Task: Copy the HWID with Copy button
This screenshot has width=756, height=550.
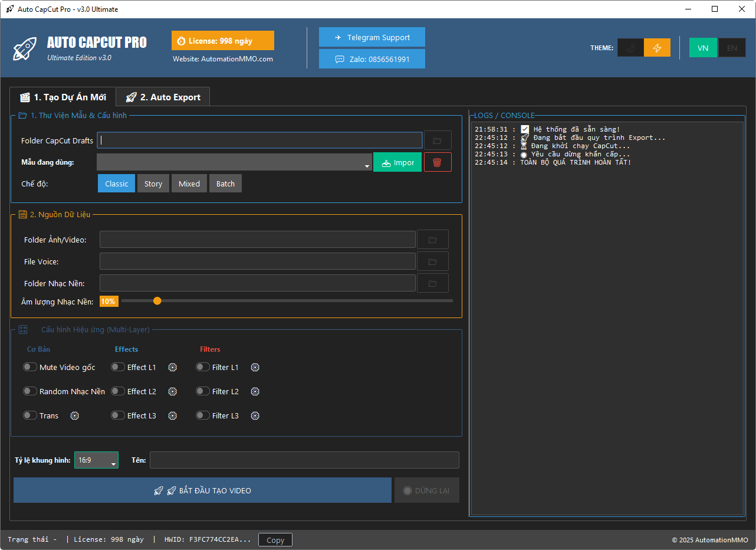Action: tap(275, 540)
